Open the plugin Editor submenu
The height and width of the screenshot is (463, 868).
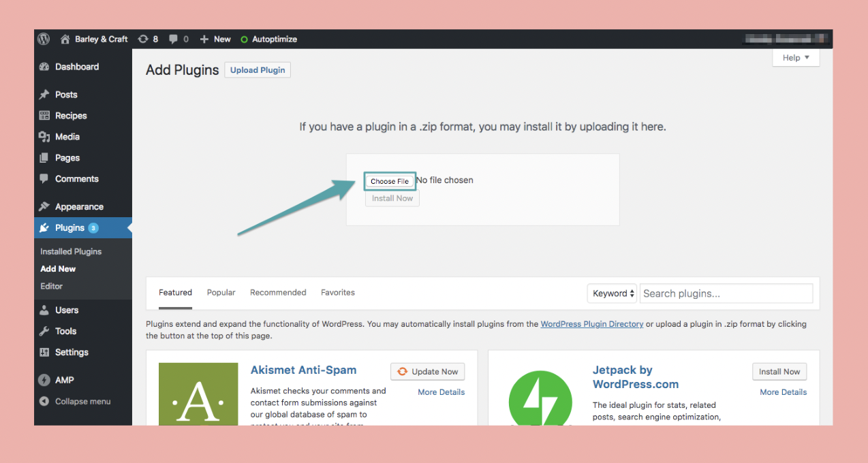pyautogui.click(x=51, y=286)
